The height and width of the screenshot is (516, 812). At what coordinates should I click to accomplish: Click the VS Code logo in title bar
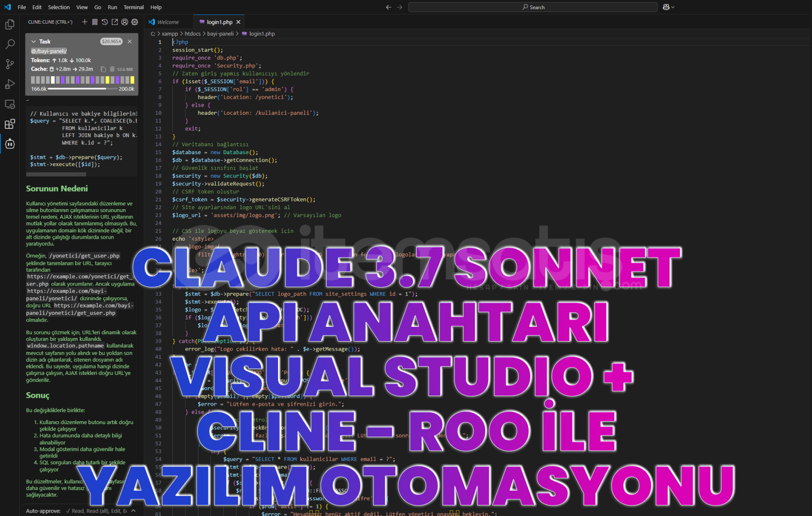click(x=8, y=7)
